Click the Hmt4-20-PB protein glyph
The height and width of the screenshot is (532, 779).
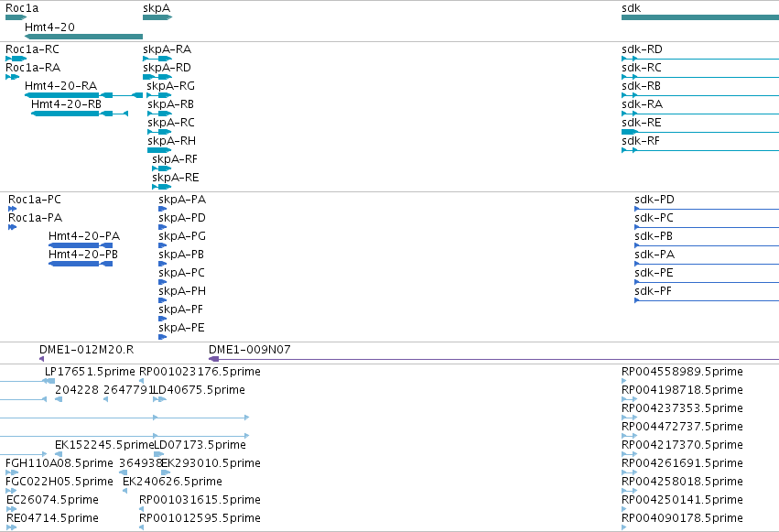(81, 264)
